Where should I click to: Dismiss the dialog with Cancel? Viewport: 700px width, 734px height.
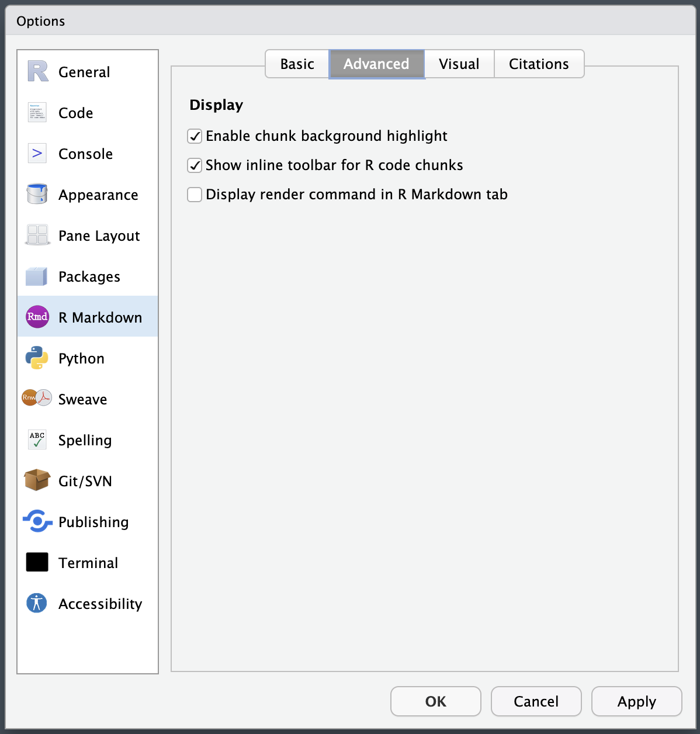coord(536,701)
